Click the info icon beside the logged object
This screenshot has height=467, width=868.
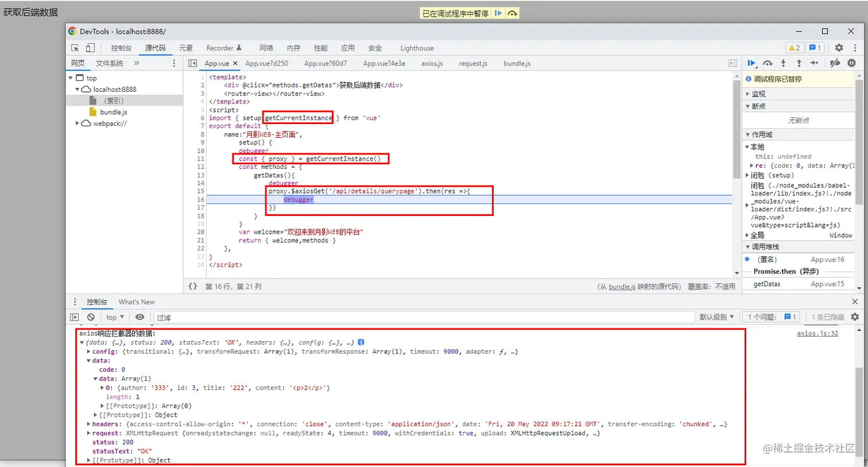(x=361, y=342)
